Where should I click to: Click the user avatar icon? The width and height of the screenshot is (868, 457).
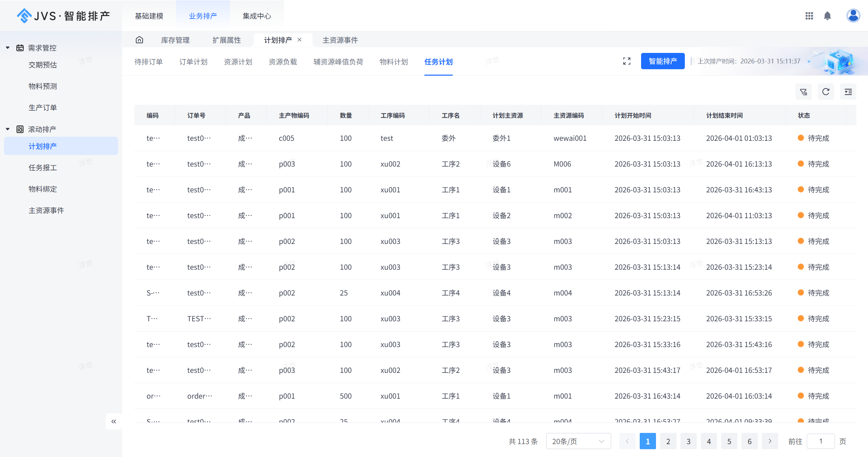pos(853,16)
